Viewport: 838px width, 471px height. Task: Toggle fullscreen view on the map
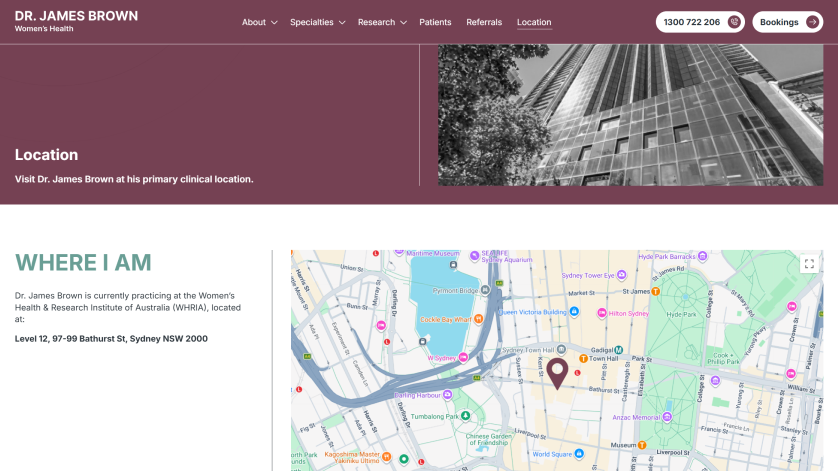pos(809,264)
